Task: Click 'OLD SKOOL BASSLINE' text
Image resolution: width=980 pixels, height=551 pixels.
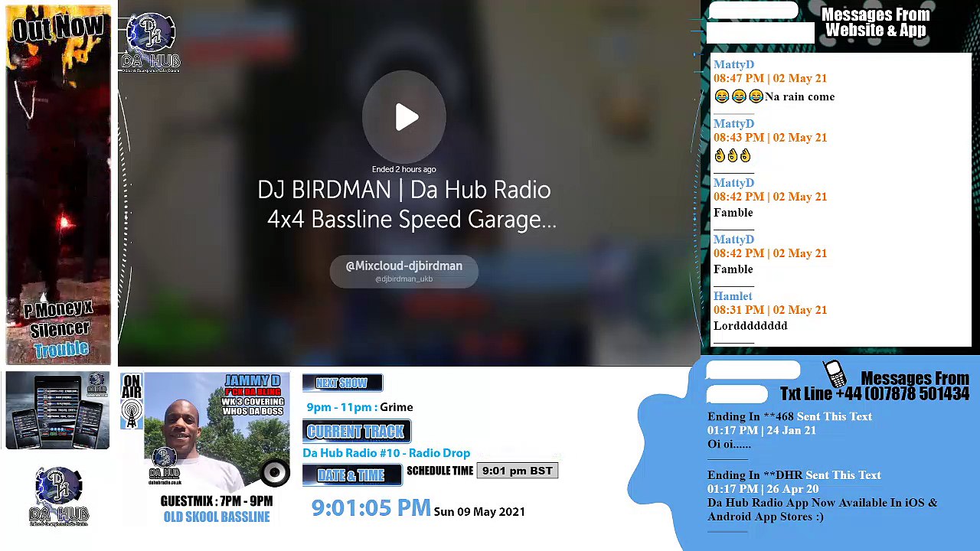Action: pos(217,517)
